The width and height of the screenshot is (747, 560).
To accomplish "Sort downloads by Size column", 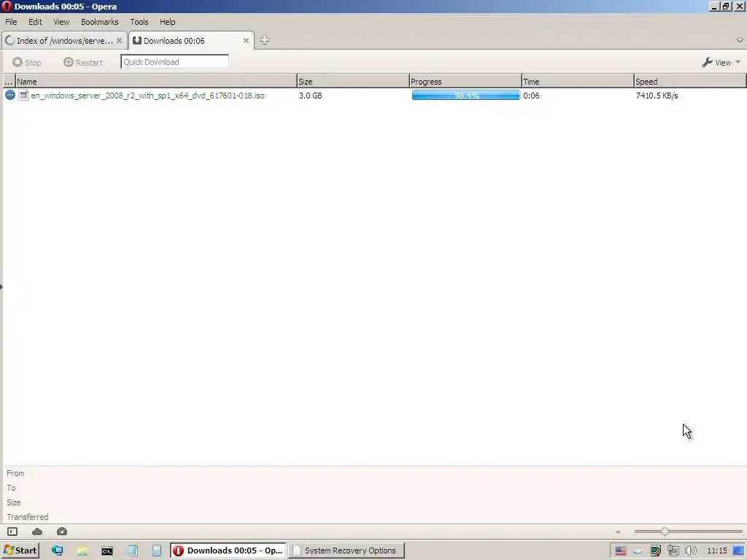I will (353, 82).
